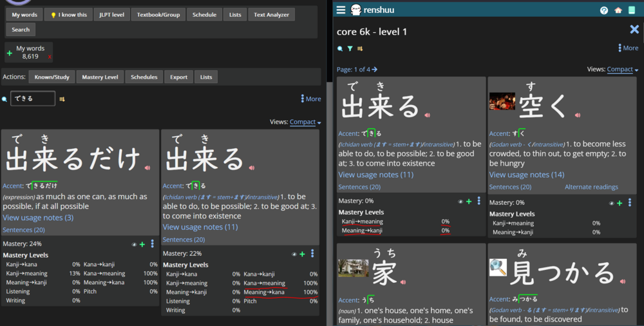Add 出来るだけ with green plus
644x326 pixels.
pos(142,244)
